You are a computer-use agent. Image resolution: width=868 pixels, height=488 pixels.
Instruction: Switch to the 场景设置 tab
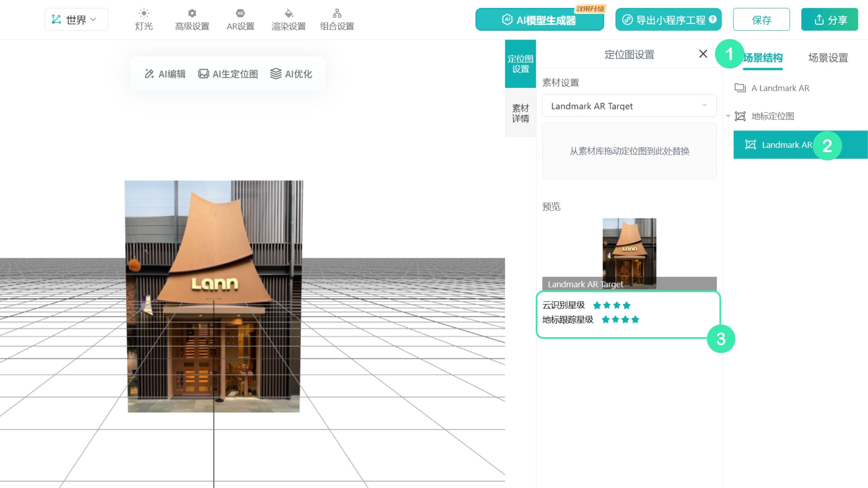[x=828, y=58]
